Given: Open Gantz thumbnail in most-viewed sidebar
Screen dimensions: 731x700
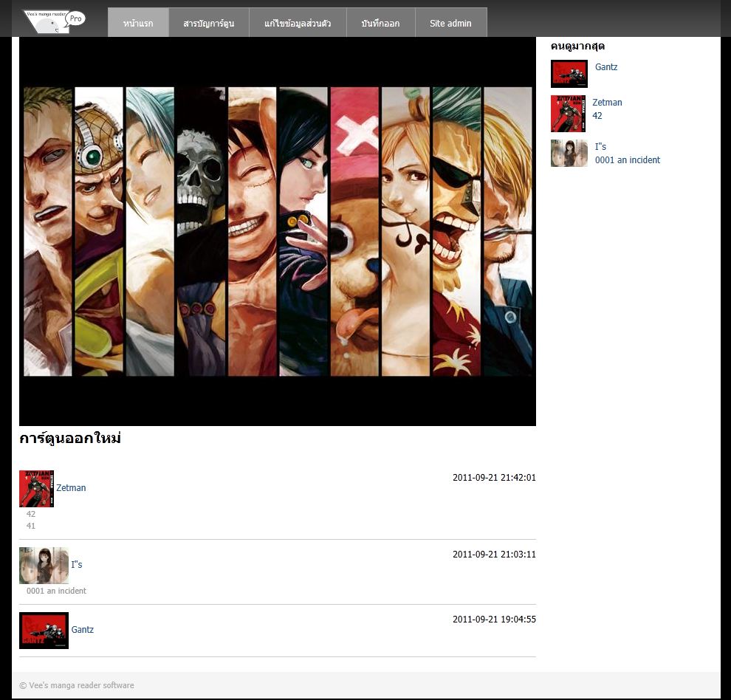Looking at the screenshot, I should tap(569, 74).
